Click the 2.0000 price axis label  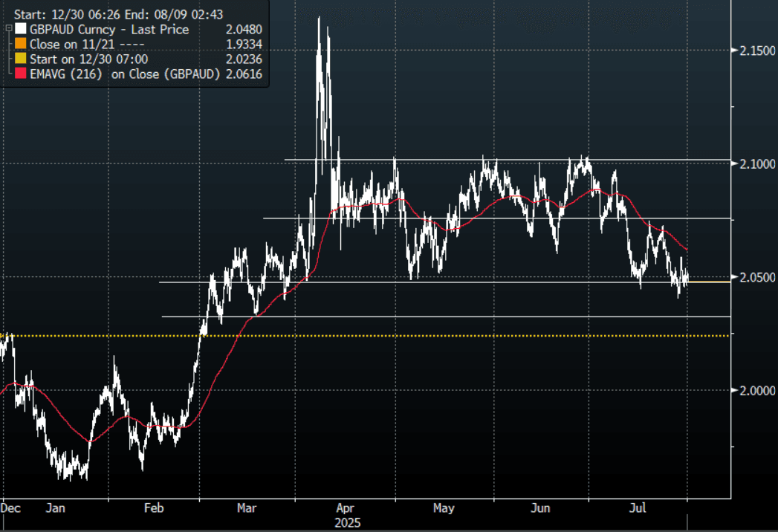pyautogui.click(x=757, y=391)
